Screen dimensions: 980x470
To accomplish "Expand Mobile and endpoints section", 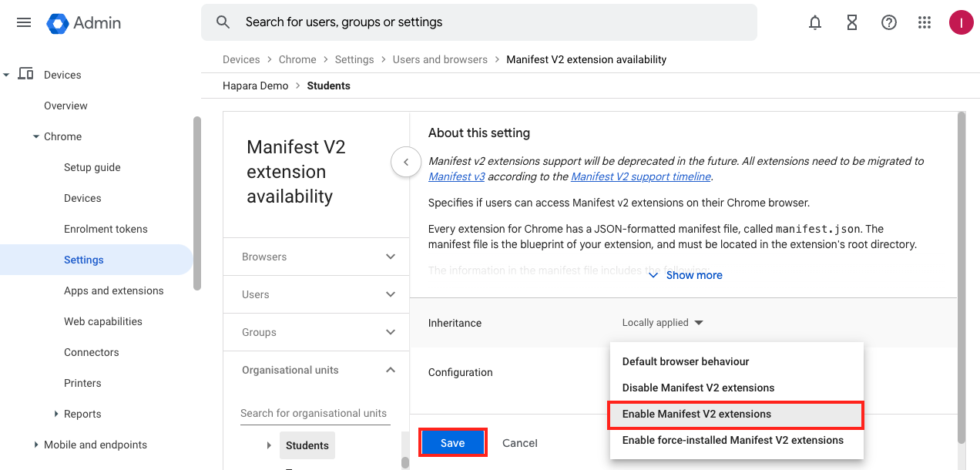I will click(36, 445).
